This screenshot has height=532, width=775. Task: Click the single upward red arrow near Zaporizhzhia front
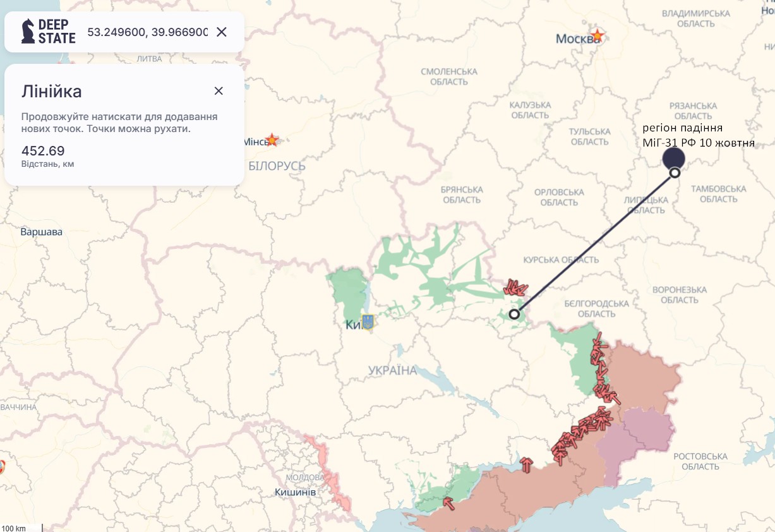(x=527, y=465)
